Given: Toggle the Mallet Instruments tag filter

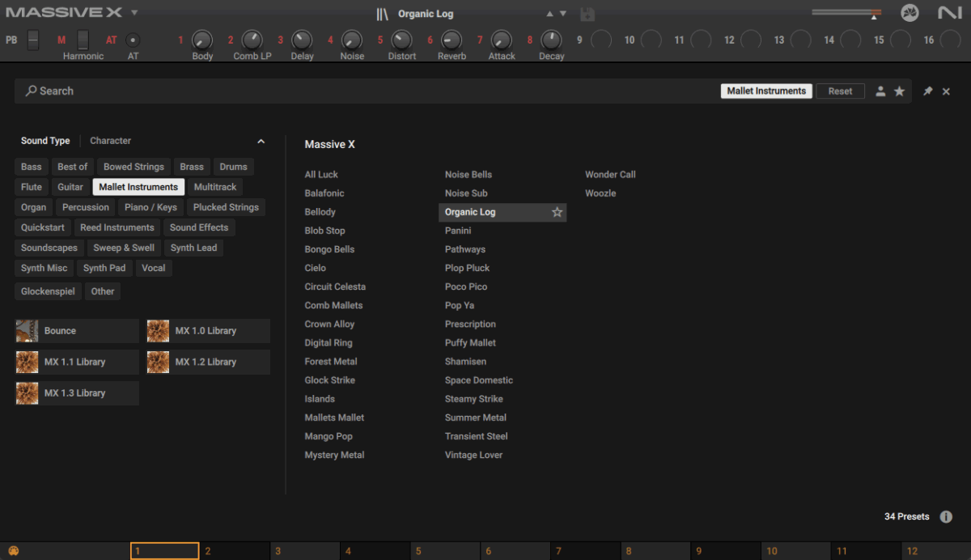Looking at the screenshot, I should point(138,187).
